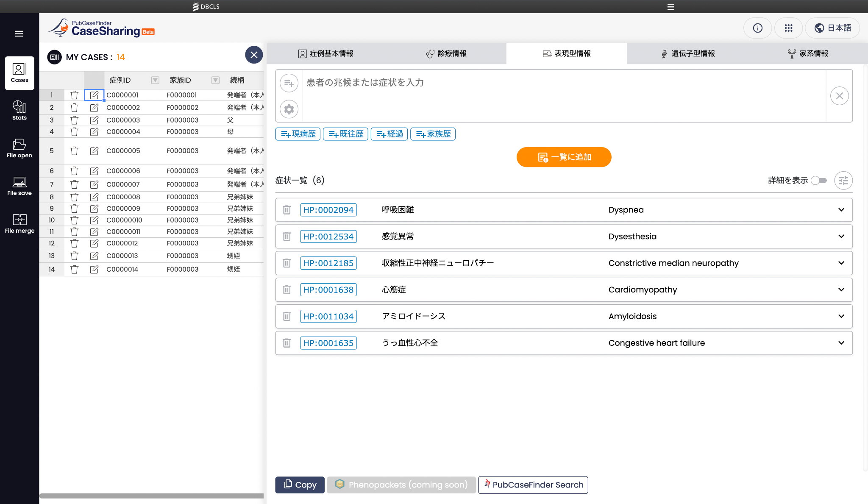Toggle the 詳細を表示 switch
Image resolution: width=868 pixels, height=504 pixels.
[819, 181]
